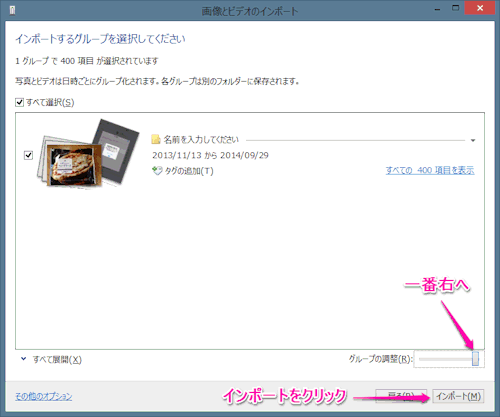Click the folder icon beside the group name

point(156,139)
